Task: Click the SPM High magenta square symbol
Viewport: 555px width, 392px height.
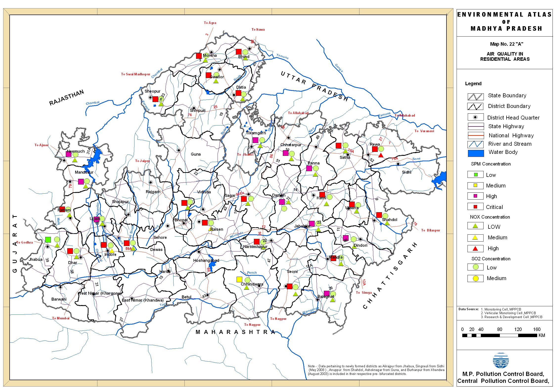Action: [x=475, y=196]
